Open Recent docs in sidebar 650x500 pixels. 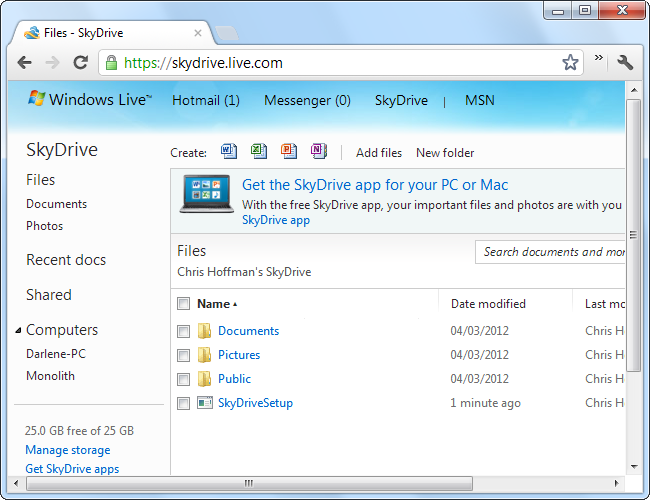(66, 260)
